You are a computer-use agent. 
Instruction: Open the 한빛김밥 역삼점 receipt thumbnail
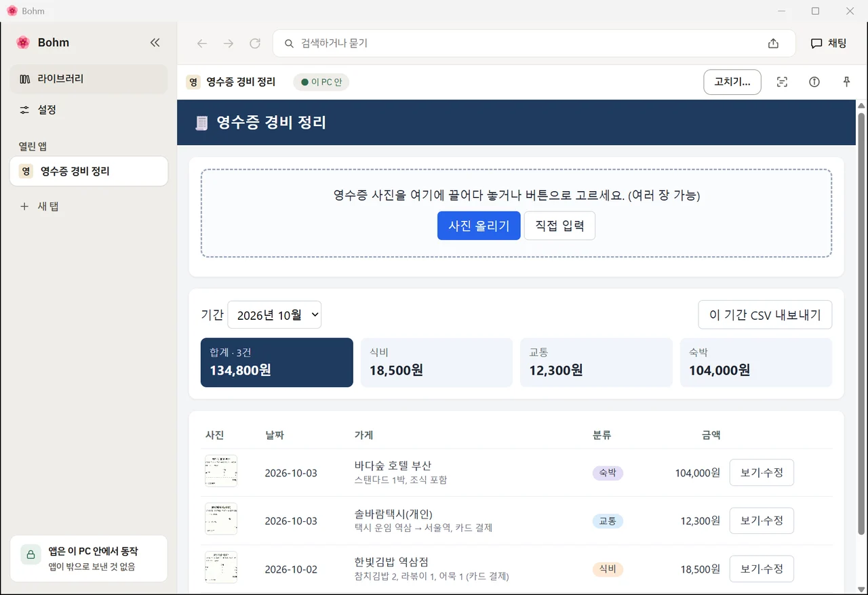coord(221,567)
